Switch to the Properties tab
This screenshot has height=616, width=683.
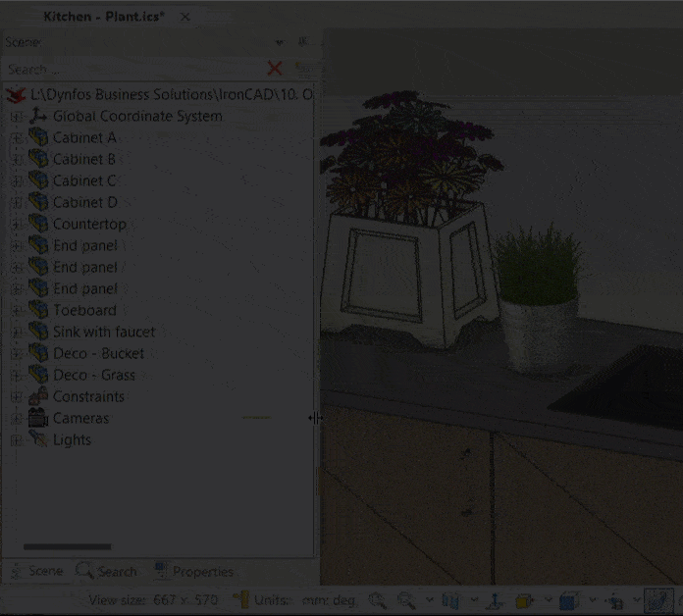(x=193, y=571)
